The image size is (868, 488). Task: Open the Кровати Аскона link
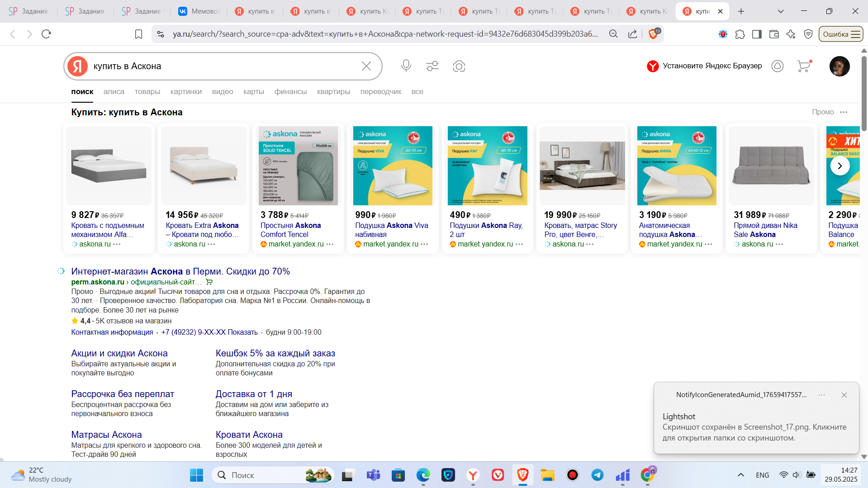(x=249, y=435)
